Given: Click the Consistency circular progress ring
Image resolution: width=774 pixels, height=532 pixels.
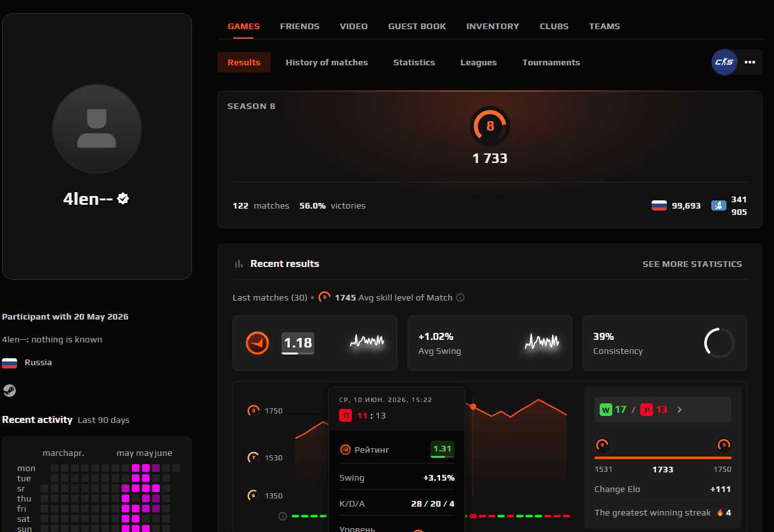Looking at the screenshot, I should tap(719, 343).
